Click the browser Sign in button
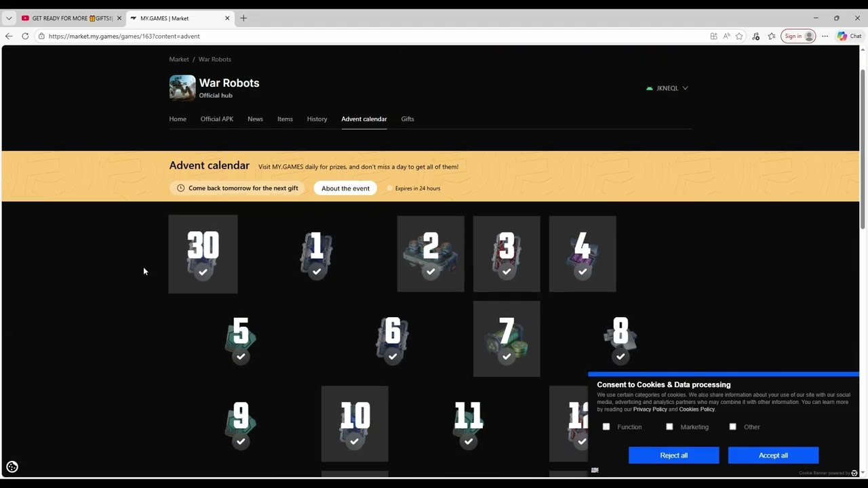Viewport: 868px width, 488px height. click(798, 36)
